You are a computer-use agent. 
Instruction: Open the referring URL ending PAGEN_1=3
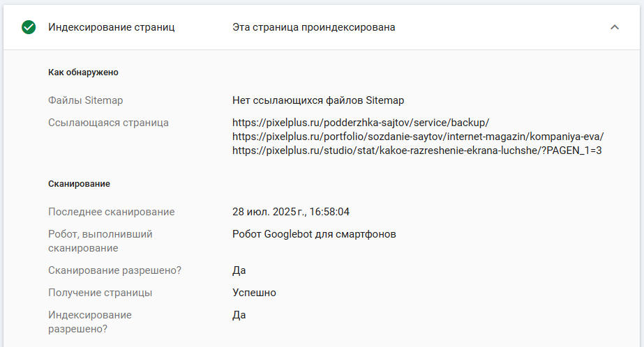coord(417,150)
